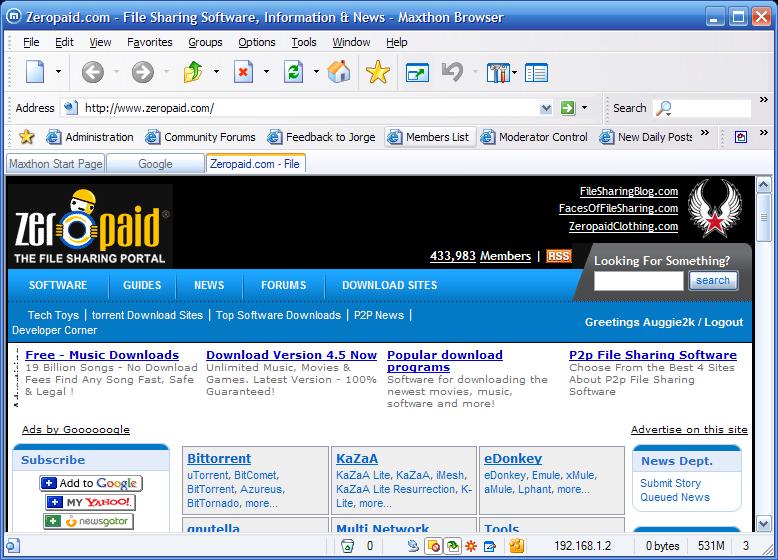Open the Bittorrent category link
This screenshot has height=560, width=778.
219,458
